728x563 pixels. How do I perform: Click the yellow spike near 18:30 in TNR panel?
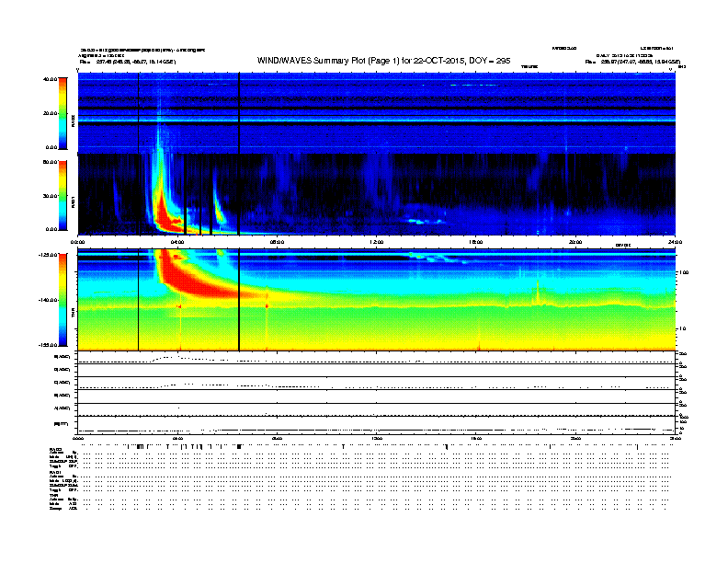[538, 293]
